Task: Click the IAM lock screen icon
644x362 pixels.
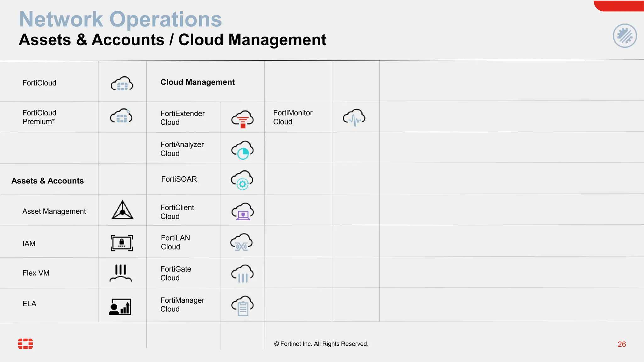Action: click(x=122, y=243)
